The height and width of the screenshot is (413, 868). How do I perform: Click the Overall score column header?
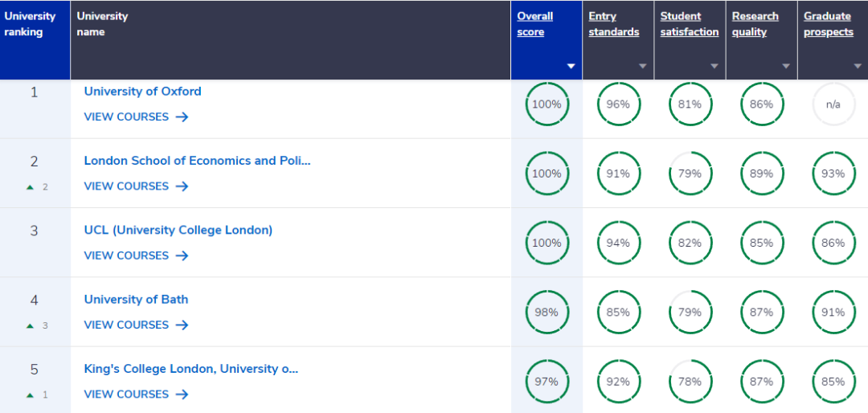tap(534, 24)
